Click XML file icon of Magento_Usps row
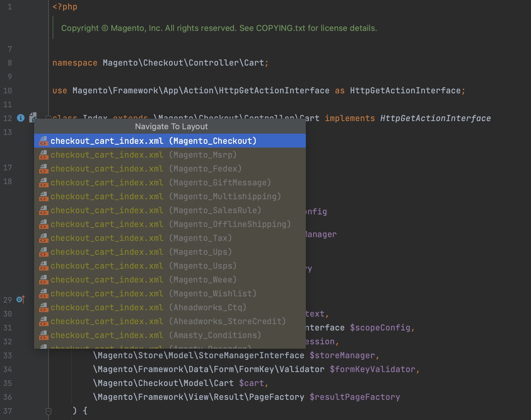Screen dimensions: 531x420 click(x=44, y=266)
